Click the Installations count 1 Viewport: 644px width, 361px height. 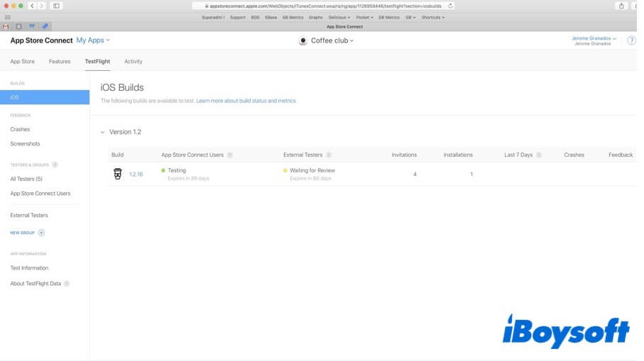[x=471, y=174]
